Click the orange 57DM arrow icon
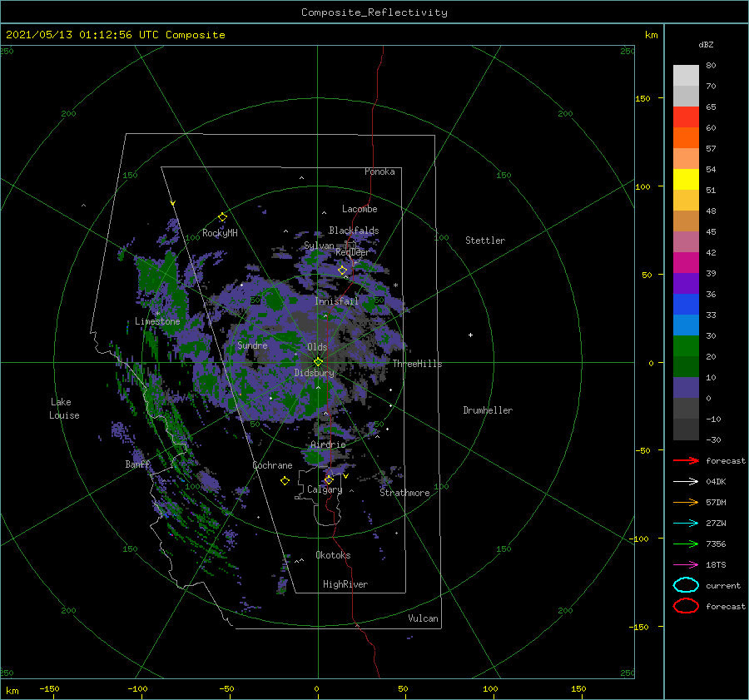Viewport: 749px width, 700px height. click(686, 502)
